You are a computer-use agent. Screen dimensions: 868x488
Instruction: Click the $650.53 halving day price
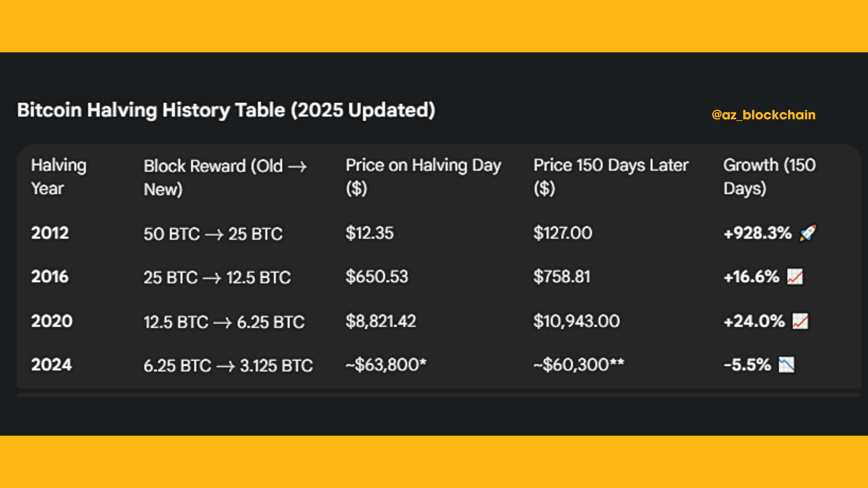click(377, 277)
